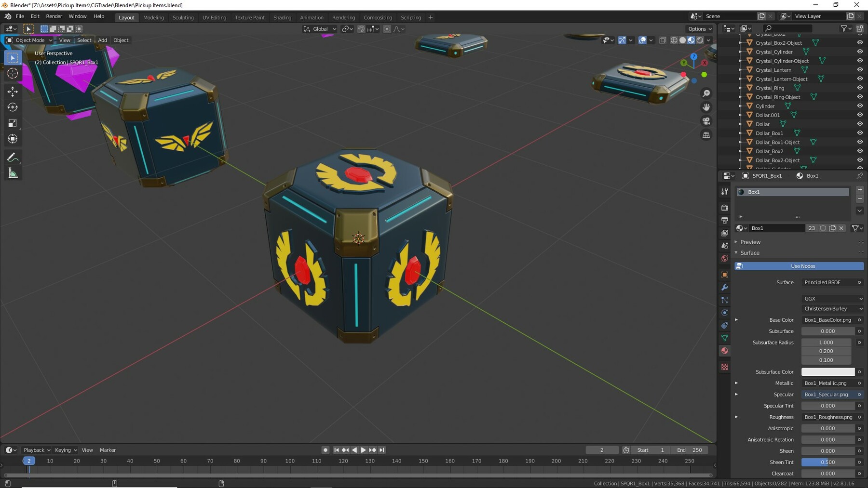Switch to Material Preview viewport shading
868x488 pixels.
coord(691,40)
